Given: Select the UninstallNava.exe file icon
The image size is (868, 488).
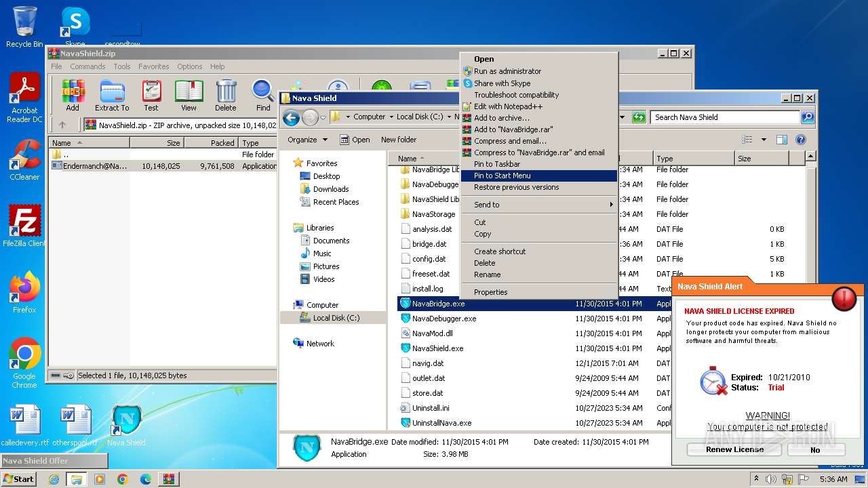Looking at the screenshot, I should [406, 422].
